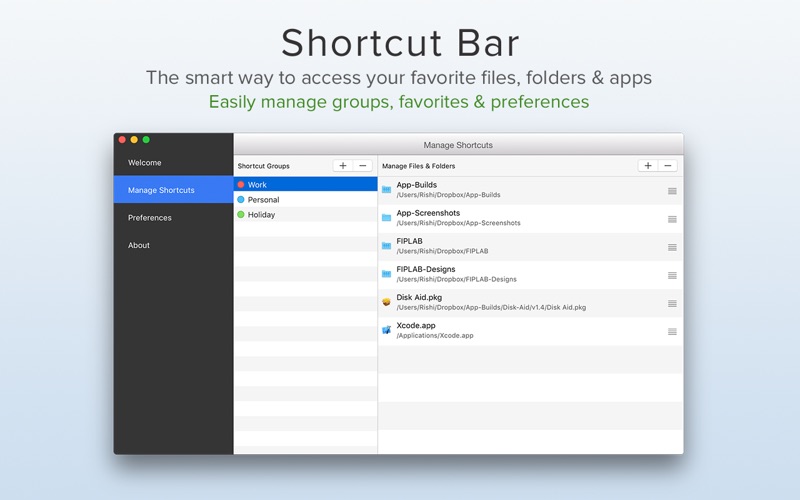
Task: Click the blue color dot beside Personal
Action: tap(241, 199)
